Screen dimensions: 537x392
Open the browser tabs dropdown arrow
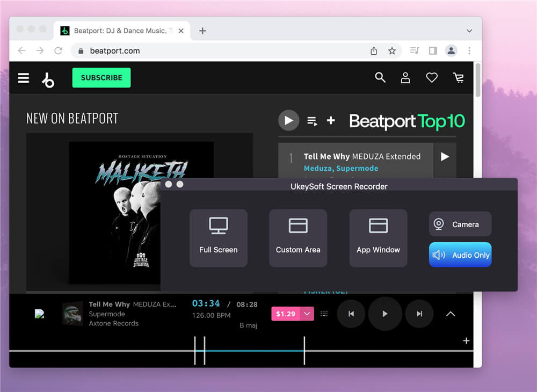(x=470, y=31)
